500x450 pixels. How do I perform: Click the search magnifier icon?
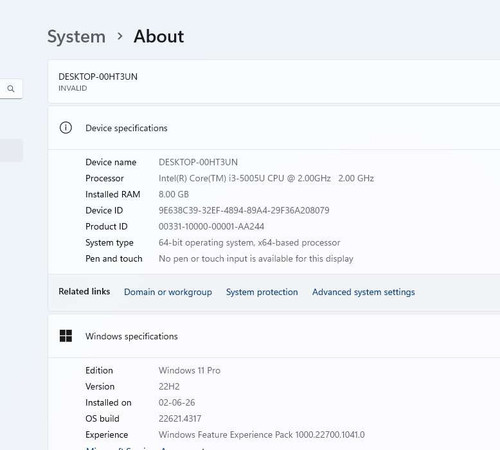[x=11, y=89]
